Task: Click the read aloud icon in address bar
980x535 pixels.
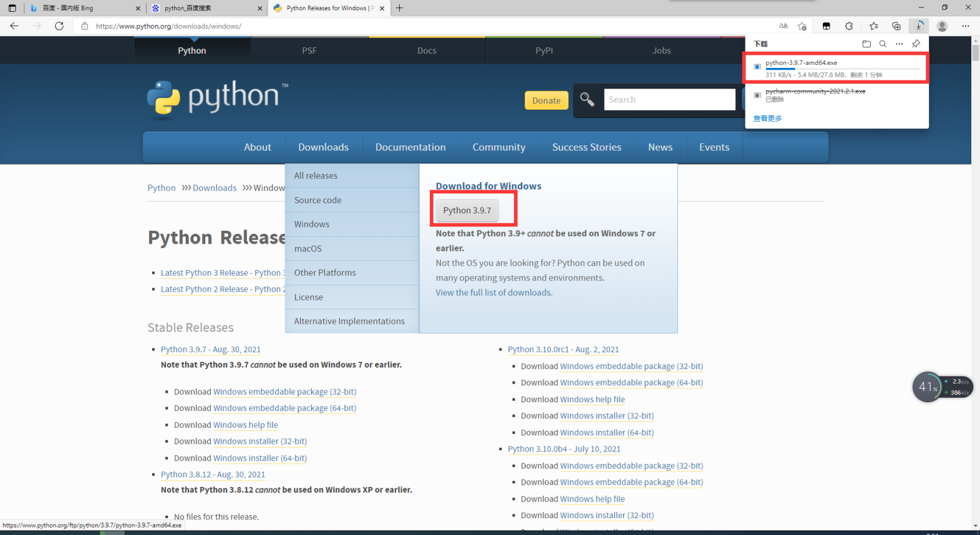Action: [x=784, y=26]
